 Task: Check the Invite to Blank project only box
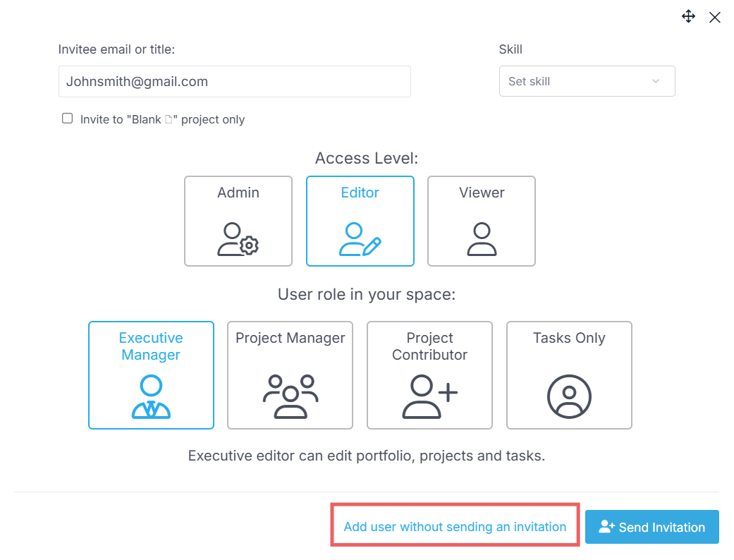click(68, 118)
